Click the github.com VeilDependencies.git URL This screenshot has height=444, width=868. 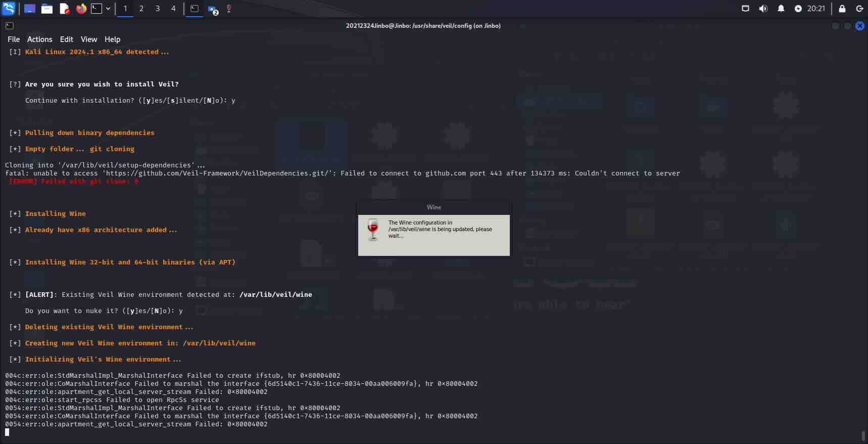coord(218,173)
